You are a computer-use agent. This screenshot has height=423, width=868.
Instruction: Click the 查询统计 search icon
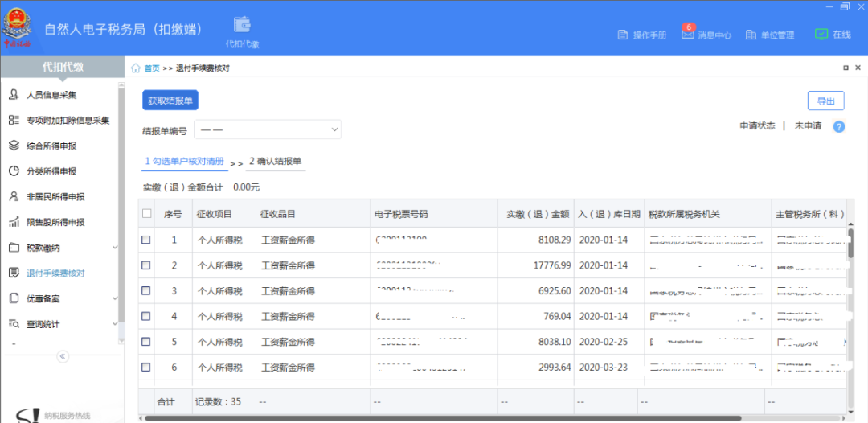click(x=14, y=324)
